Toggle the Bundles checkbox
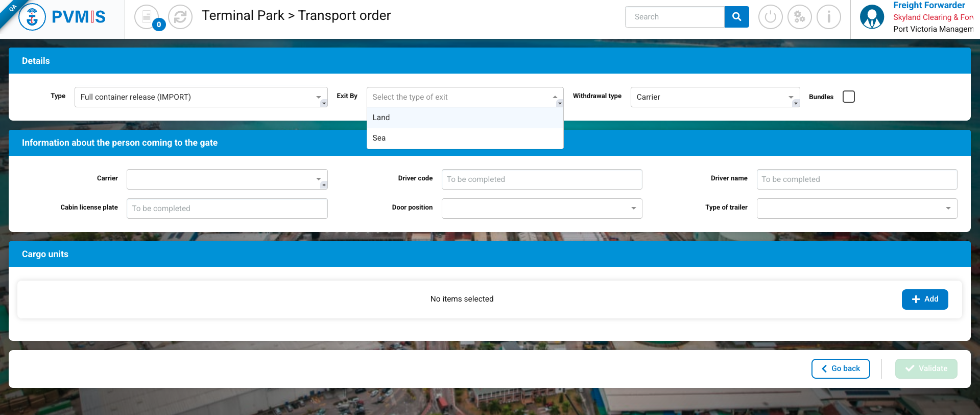This screenshot has height=415, width=980. [848, 97]
